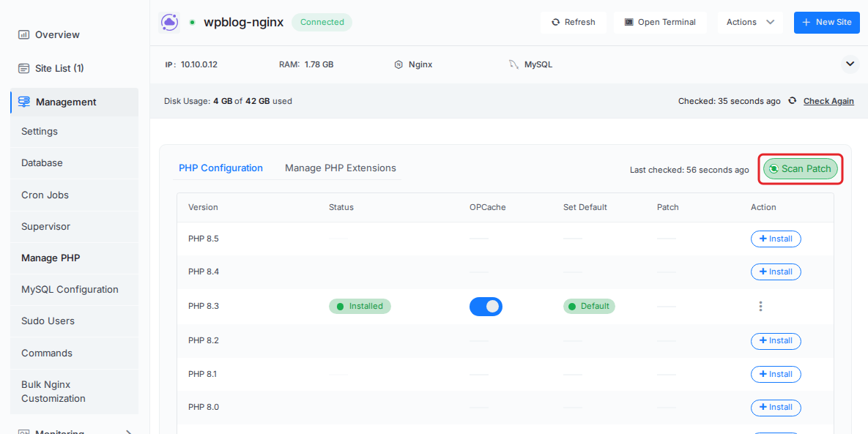
Task: Click the MySQL dolphin icon
Action: point(513,64)
